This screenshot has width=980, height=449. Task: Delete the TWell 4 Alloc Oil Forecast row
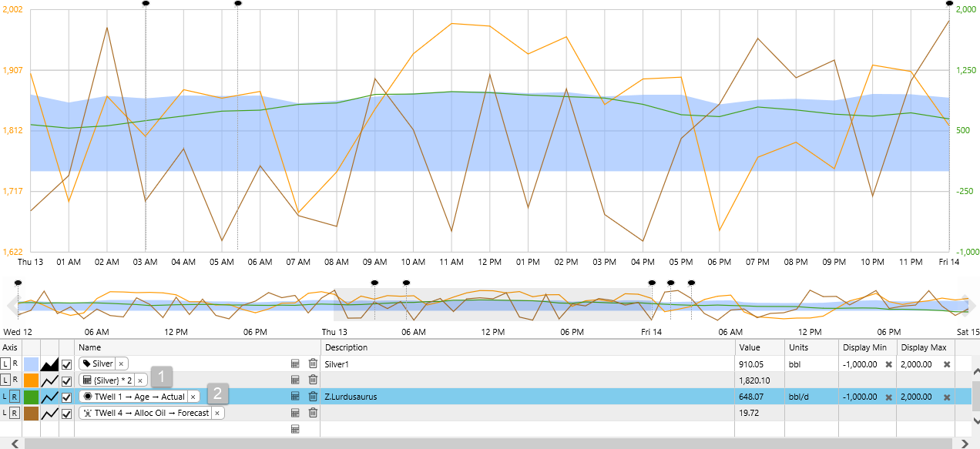click(x=313, y=413)
